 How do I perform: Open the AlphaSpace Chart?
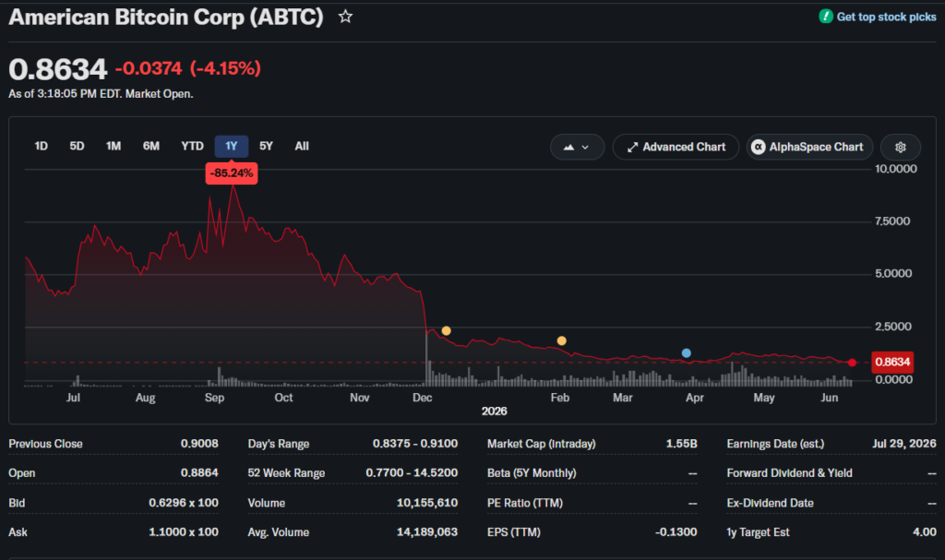(809, 147)
